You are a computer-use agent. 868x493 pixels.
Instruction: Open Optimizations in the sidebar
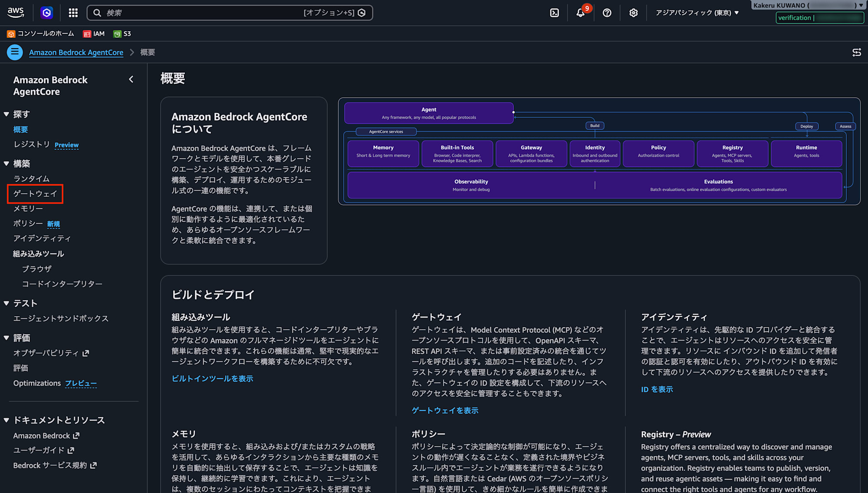(37, 383)
